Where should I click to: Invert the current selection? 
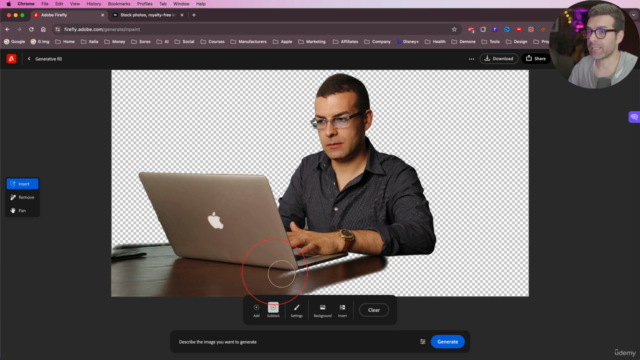pos(342,310)
